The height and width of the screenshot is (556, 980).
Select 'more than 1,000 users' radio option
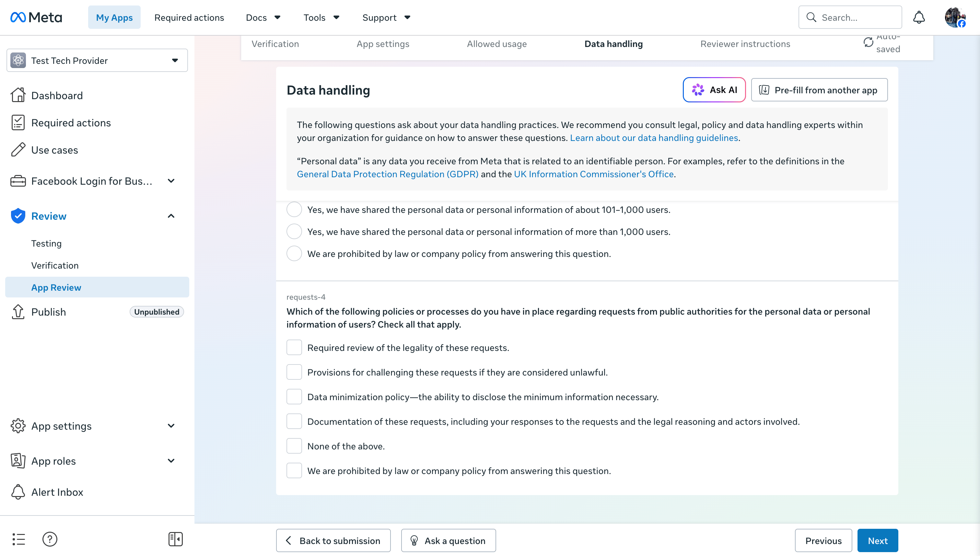click(x=294, y=231)
